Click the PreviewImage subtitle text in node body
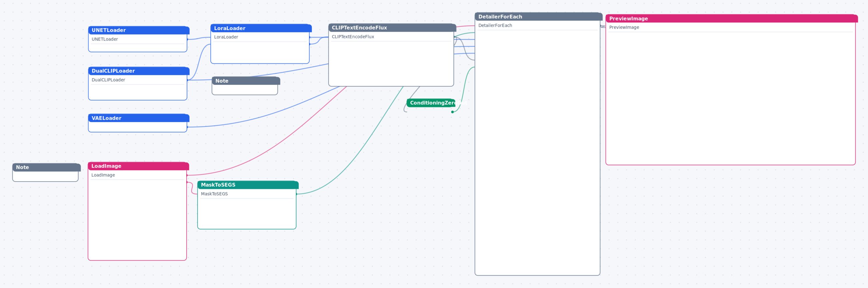Viewport: 868px width, 288px height. [x=624, y=28]
